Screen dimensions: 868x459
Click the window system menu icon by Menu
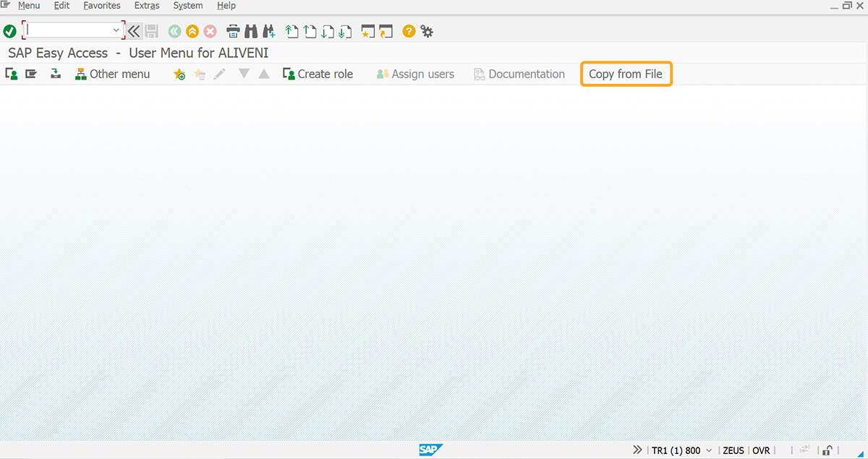coord(7,5)
